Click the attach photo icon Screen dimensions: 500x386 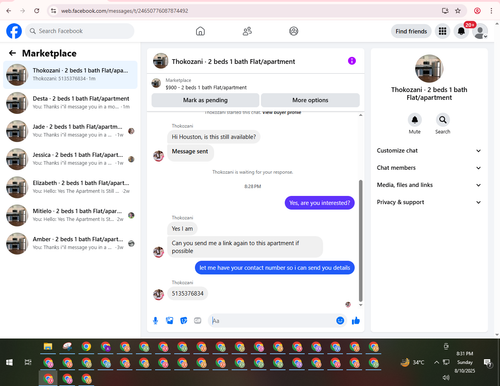click(x=170, y=321)
